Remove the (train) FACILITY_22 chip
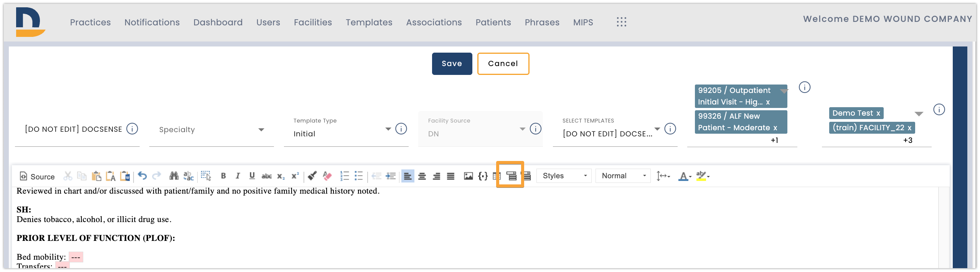Viewport: 980px width, 272px height. click(x=909, y=128)
